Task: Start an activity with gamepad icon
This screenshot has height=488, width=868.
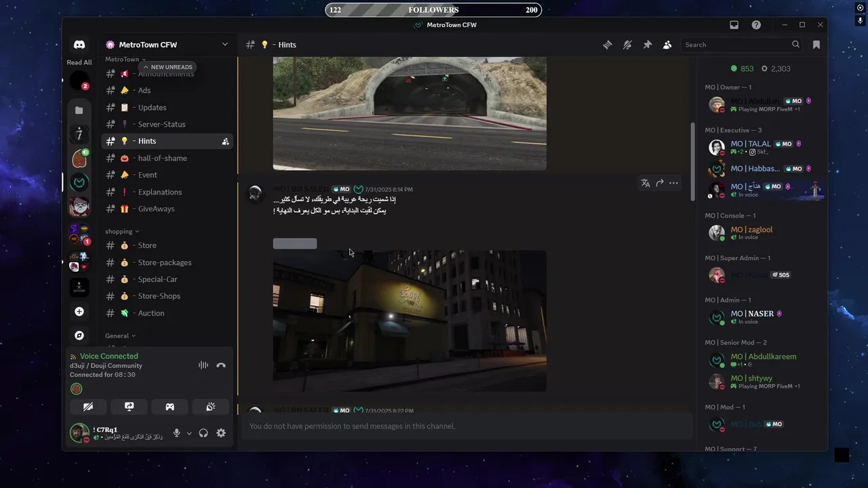Action: click(x=170, y=407)
